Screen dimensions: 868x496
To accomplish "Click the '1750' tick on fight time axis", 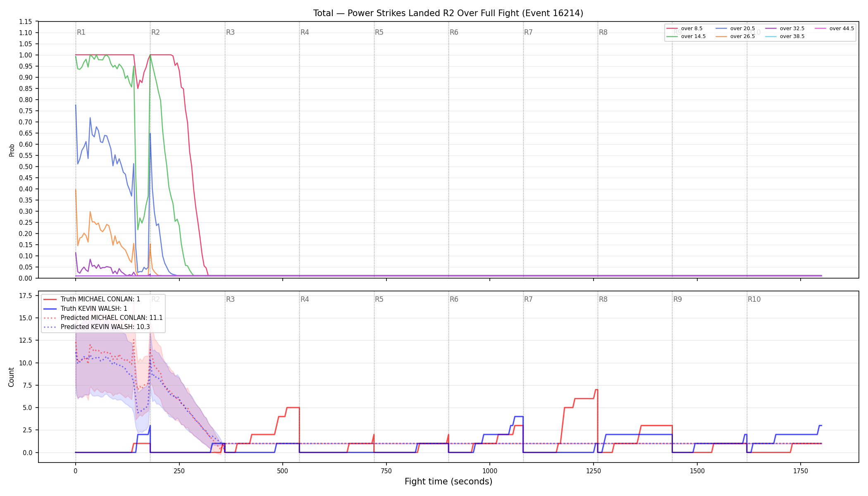I will coord(801,471).
